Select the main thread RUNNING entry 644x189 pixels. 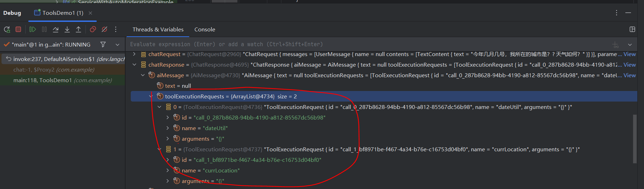(x=51, y=45)
